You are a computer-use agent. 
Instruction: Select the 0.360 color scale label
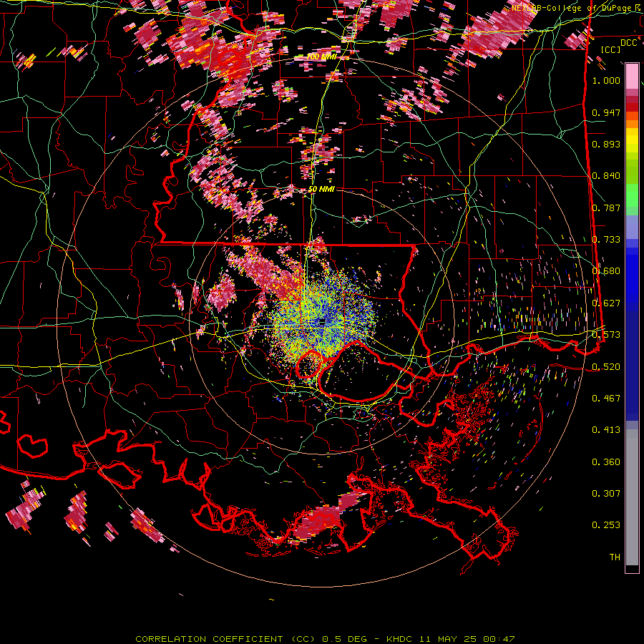[606, 462]
